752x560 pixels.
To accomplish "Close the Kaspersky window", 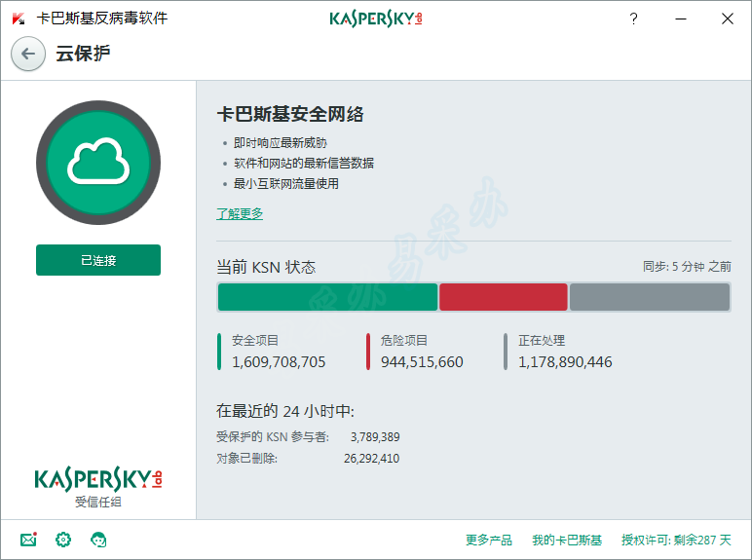I will [728, 19].
